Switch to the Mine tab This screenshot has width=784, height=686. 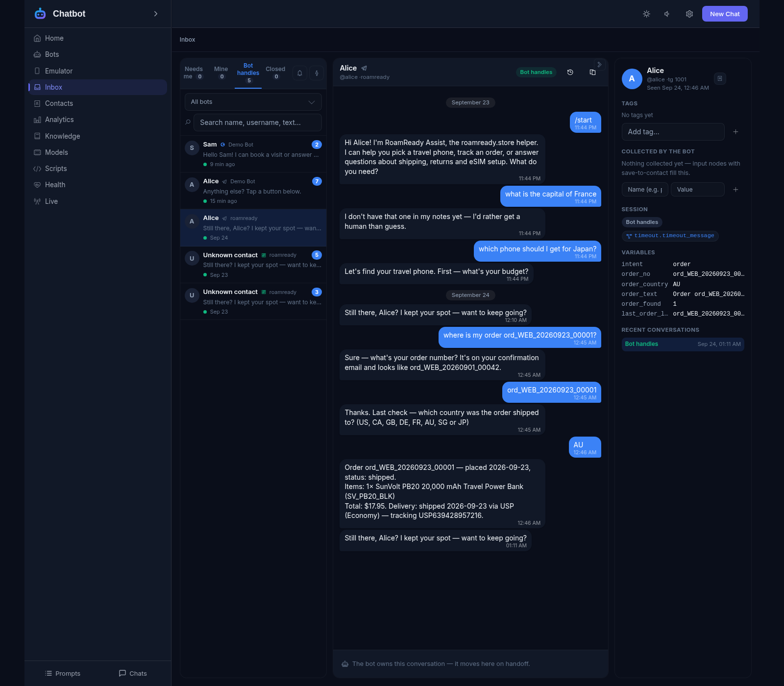pyautogui.click(x=221, y=73)
